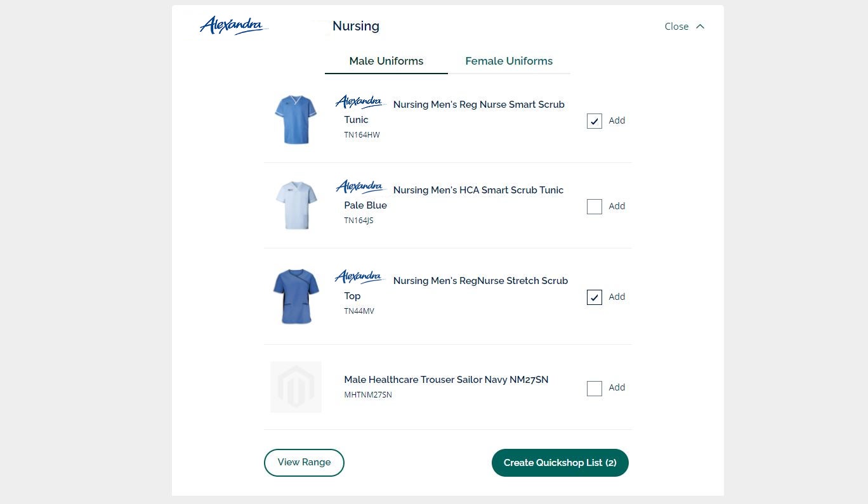868x504 pixels.
Task: Check Add for HCA Smart Scrub Tunic Pale Blue
Action: click(x=595, y=207)
